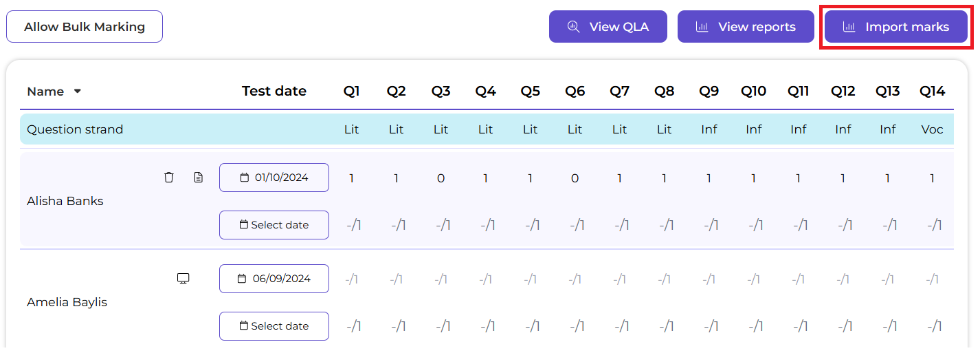
Task: Click the magnifier icon on View QLA
Action: click(573, 27)
